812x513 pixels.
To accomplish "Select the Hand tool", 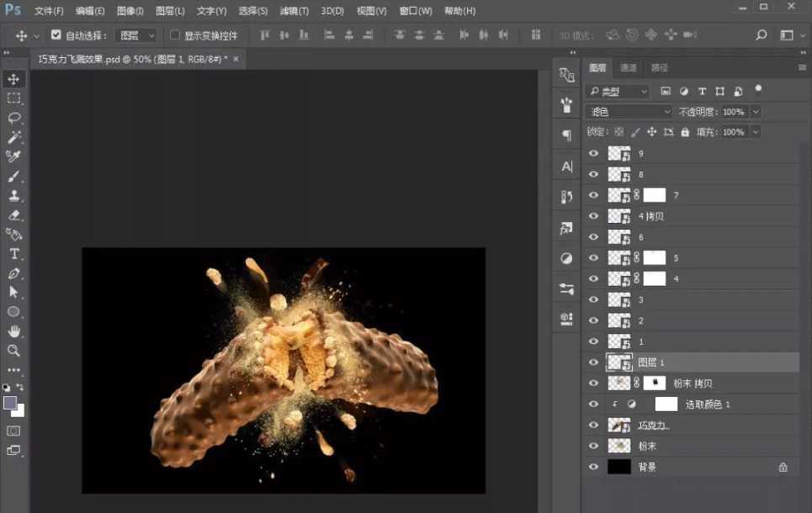I will pyautogui.click(x=14, y=331).
